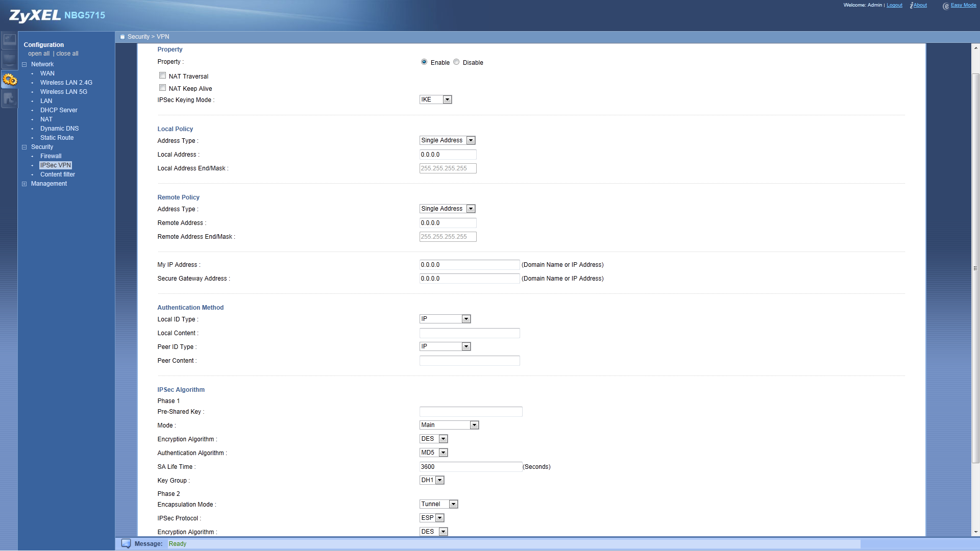The width and height of the screenshot is (980, 551).
Task: Click the scrollbar up arrow
Action: (975, 48)
